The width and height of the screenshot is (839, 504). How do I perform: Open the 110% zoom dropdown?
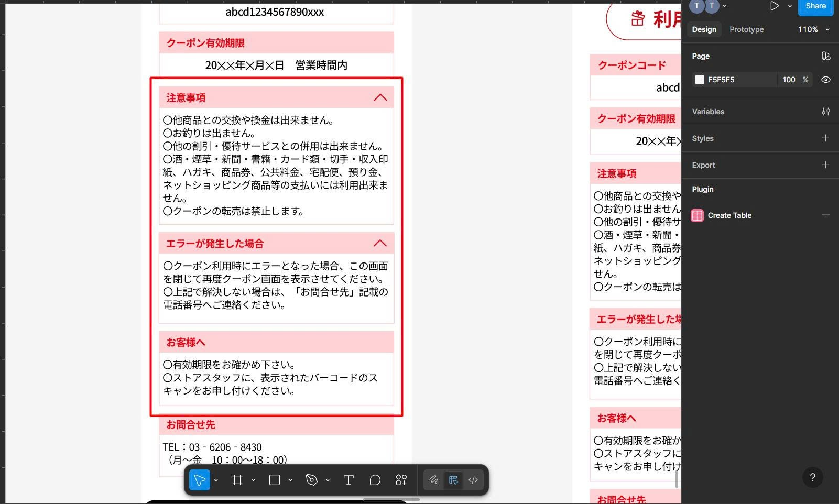click(x=813, y=29)
